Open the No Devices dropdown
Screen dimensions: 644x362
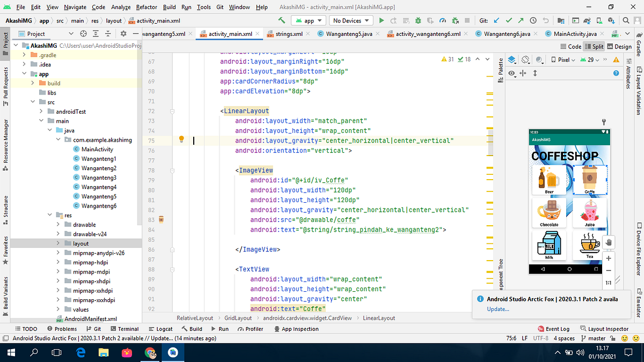(350, 20)
